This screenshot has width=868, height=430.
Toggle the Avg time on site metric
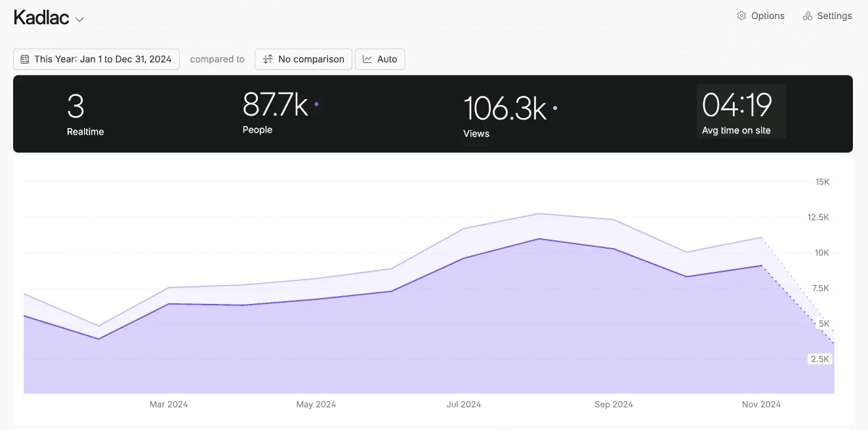click(740, 112)
